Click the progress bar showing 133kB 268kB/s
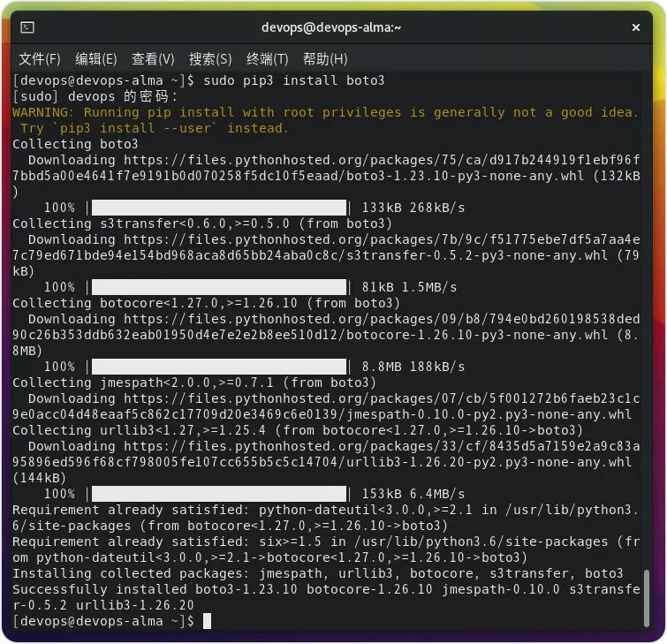 coord(219,208)
